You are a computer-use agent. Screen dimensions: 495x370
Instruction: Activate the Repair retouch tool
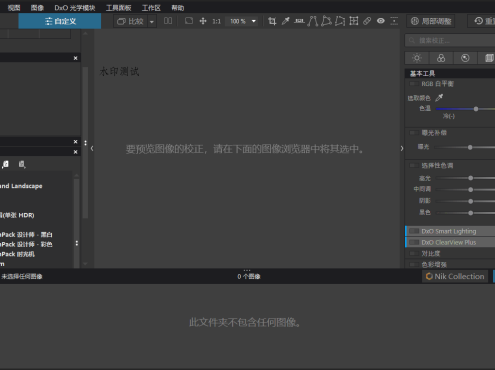(367, 21)
